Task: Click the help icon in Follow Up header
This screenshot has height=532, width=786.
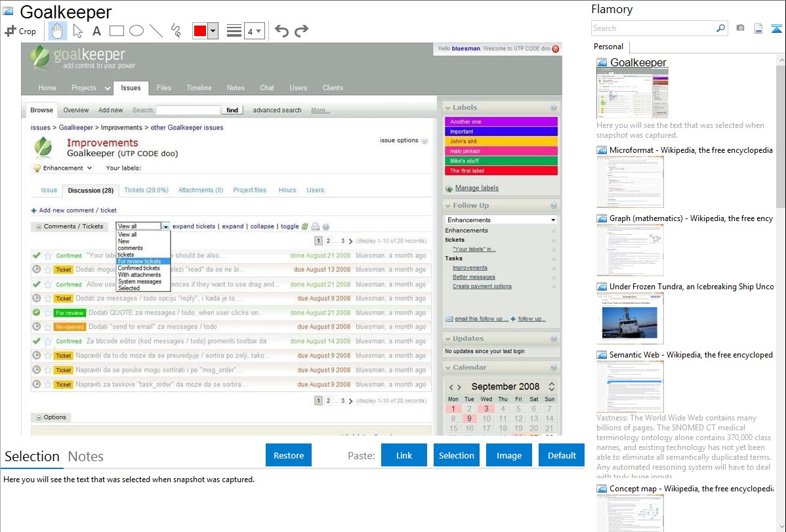Action: [x=553, y=205]
